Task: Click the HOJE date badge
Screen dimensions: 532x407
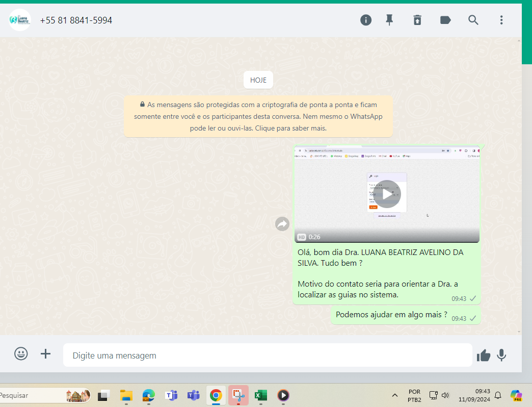Action: [x=258, y=80]
